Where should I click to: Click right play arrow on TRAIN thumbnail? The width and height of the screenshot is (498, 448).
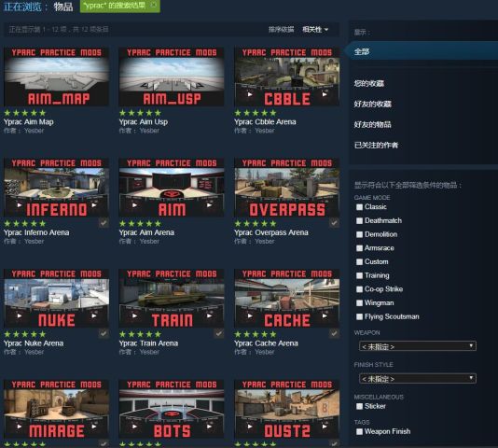click(209, 315)
